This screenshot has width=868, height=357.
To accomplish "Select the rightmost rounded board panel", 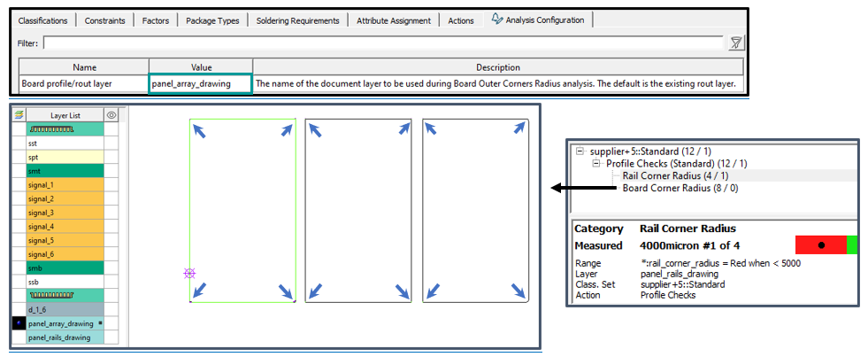I will click(x=475, y=211).
